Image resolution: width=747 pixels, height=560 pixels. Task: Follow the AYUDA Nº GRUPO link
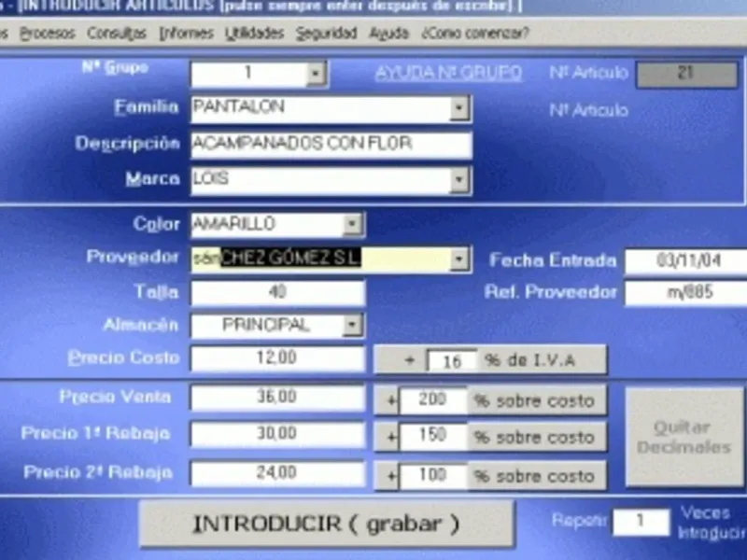coord(448,73)
